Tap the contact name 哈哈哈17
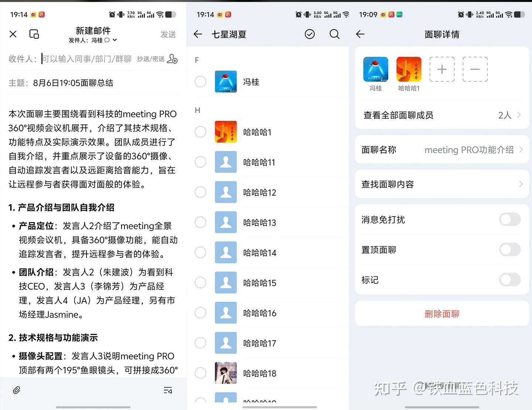Image resolution: width=532 pixels, height=410 pixels. point(260,343)
